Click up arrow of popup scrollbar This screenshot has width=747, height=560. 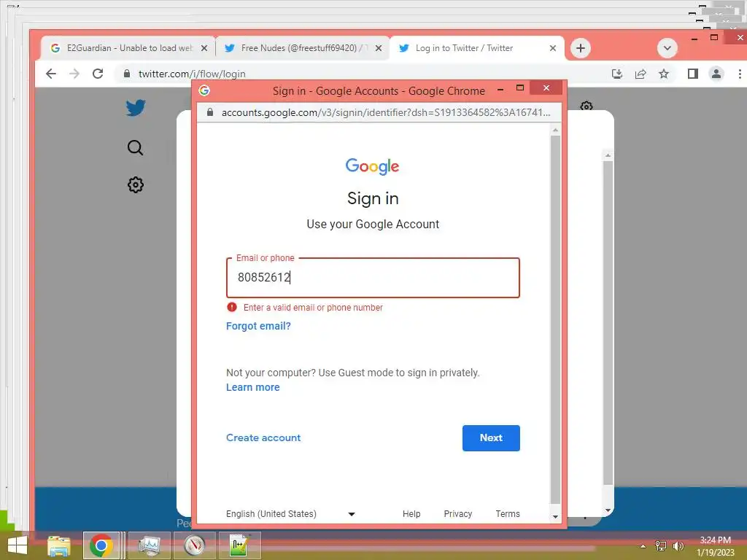coord(555,130)
